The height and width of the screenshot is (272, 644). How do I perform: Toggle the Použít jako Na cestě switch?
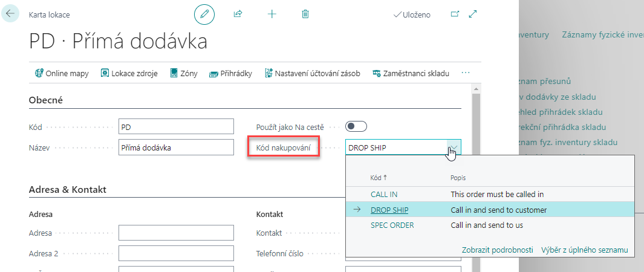tap(356, 126)
